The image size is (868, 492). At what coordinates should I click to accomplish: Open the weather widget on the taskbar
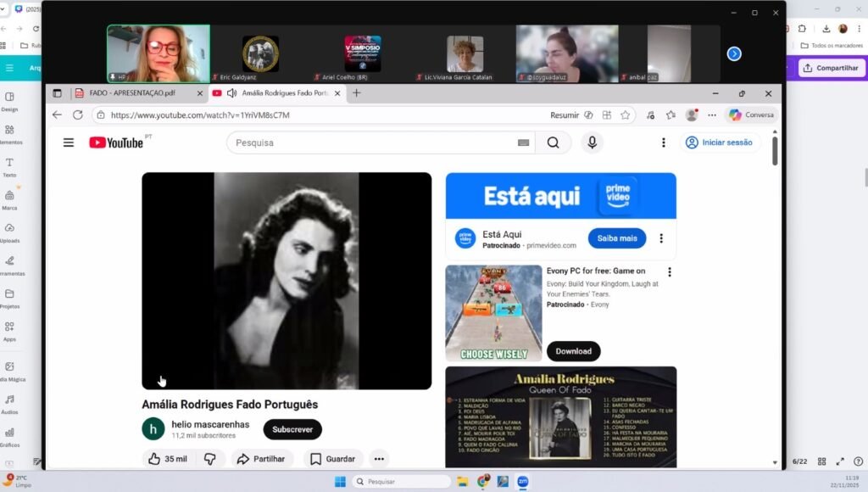17,481
